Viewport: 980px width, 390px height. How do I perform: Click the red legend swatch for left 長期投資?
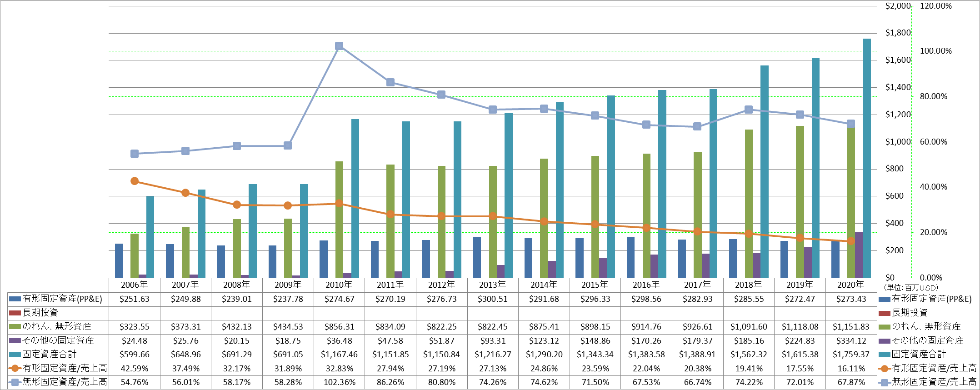click(x=15, y=313)
